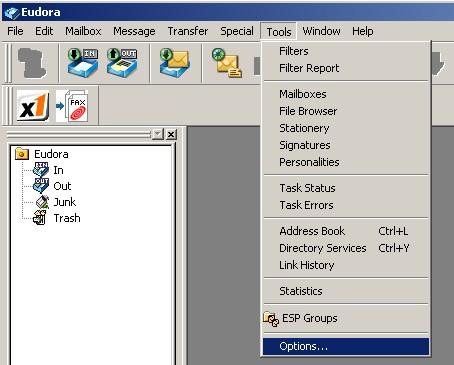Close the open Tools menu
Screen dimensions: 454x365
(x=279, y=32)
